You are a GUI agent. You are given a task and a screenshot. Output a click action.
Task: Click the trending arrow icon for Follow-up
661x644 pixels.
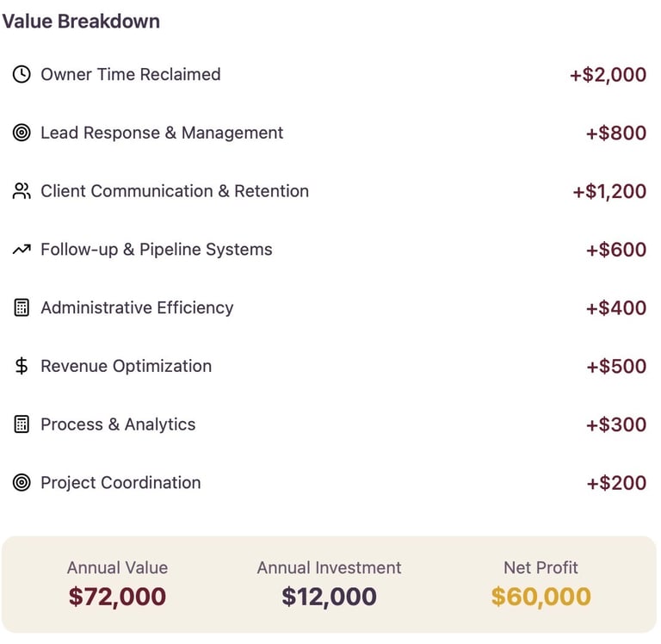22,250
